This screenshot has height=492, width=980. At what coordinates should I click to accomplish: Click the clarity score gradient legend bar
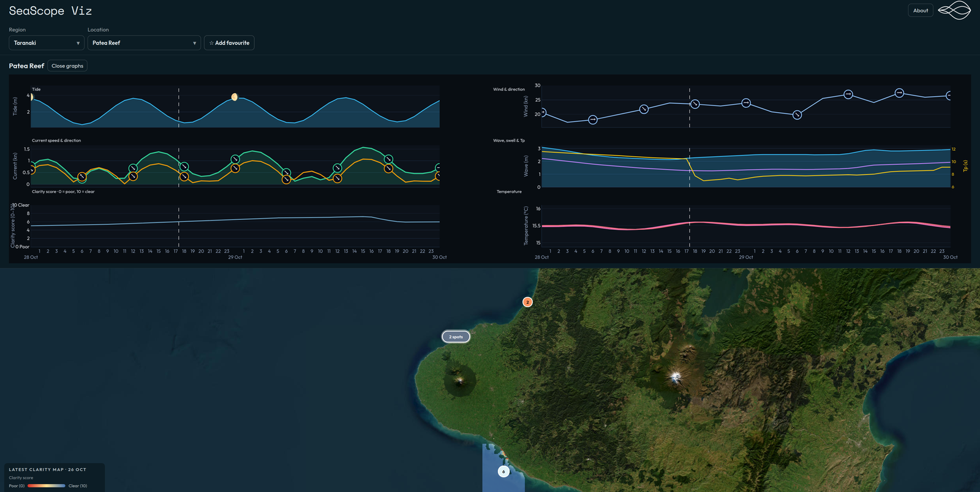pos(47,486)
